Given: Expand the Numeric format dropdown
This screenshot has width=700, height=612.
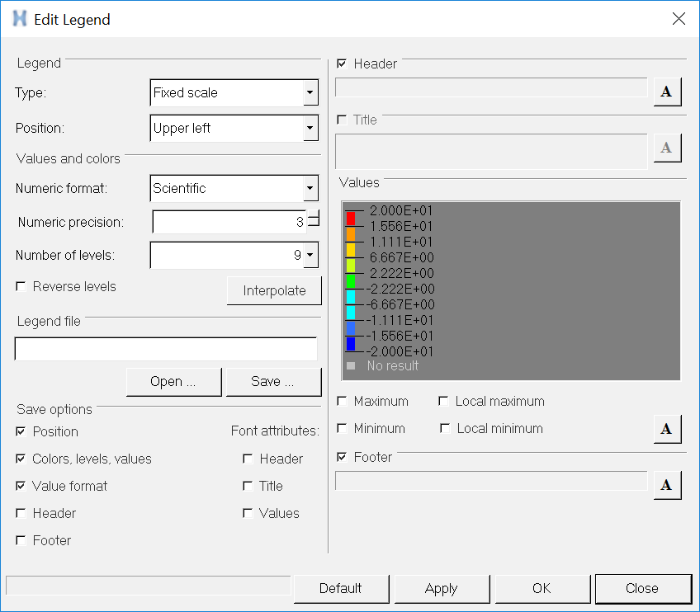Looking at the screenshot, I should click(310, 188).
